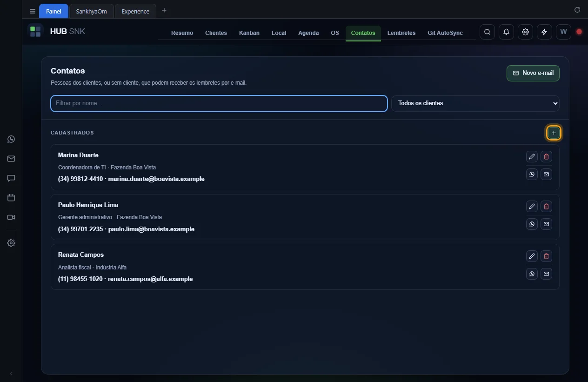Go to the Clientes section
This screenshot has width=588, height=382.
(x=216, y=33)
